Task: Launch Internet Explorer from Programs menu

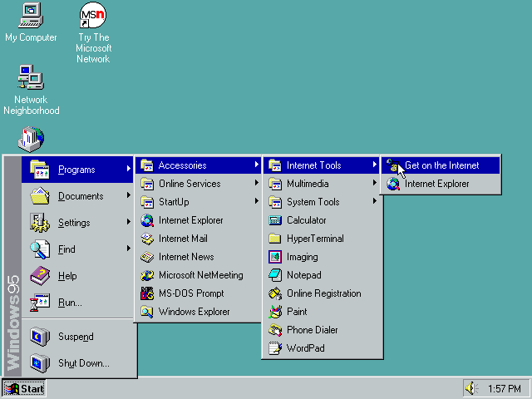Action: [198, 220]
